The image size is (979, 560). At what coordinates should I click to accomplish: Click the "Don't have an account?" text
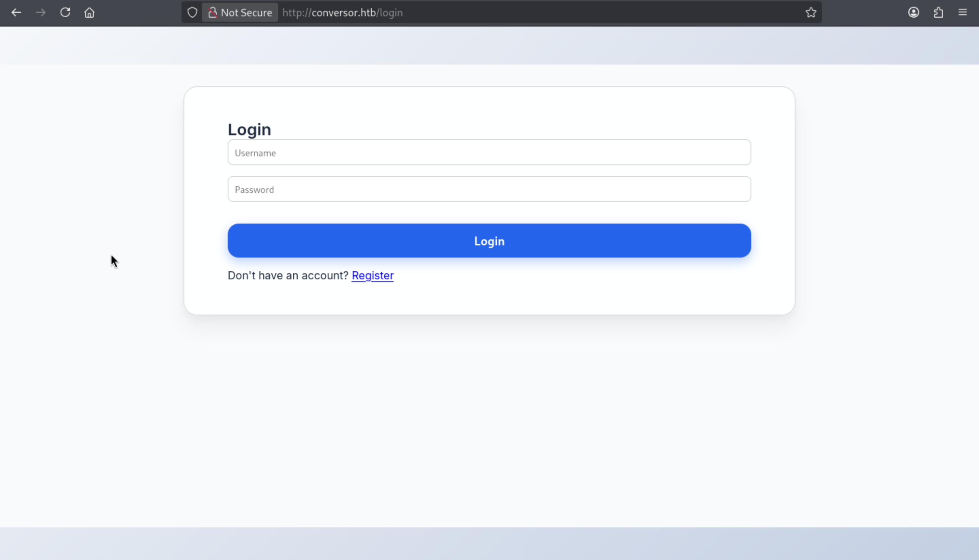pos(288,275)
